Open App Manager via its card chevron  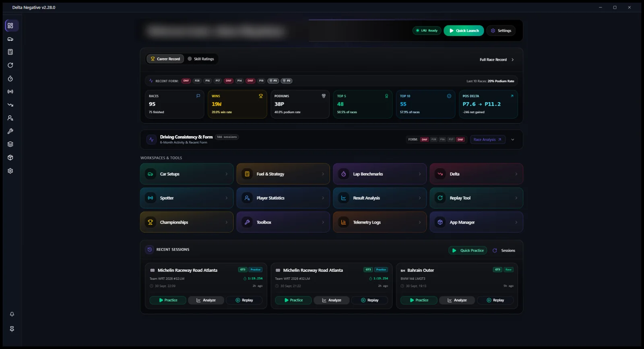click(516, 222)
